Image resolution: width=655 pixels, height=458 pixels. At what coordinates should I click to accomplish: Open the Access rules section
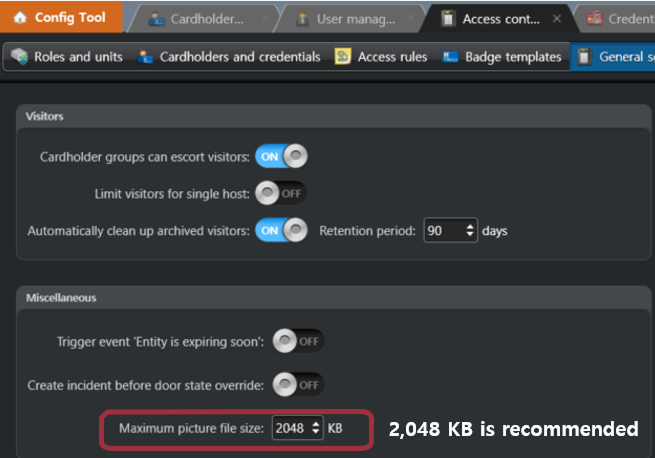388,57
